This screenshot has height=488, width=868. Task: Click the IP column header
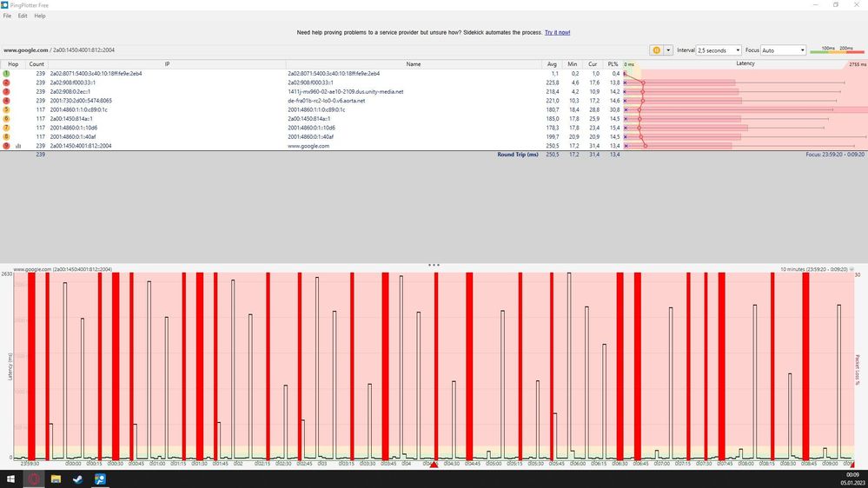pos(167,64)
